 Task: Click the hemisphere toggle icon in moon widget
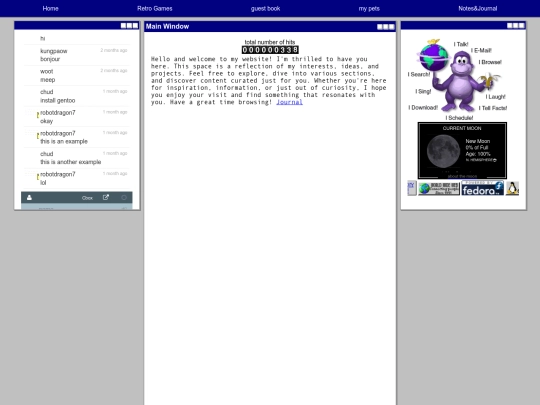(x=495, y=160)
